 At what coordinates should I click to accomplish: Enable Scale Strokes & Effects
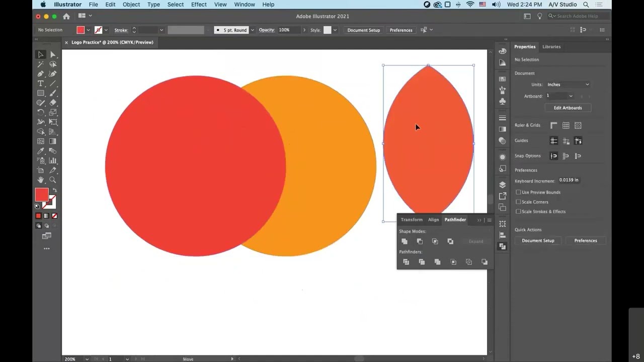(519, 211)
